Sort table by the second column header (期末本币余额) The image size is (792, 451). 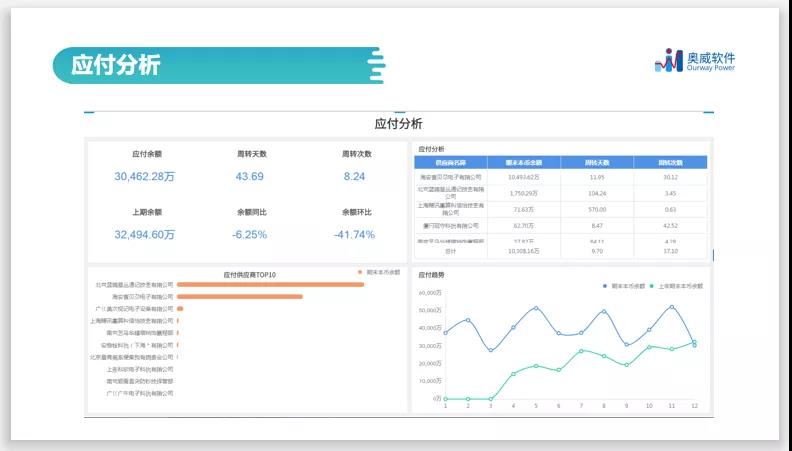click(524, 163)
